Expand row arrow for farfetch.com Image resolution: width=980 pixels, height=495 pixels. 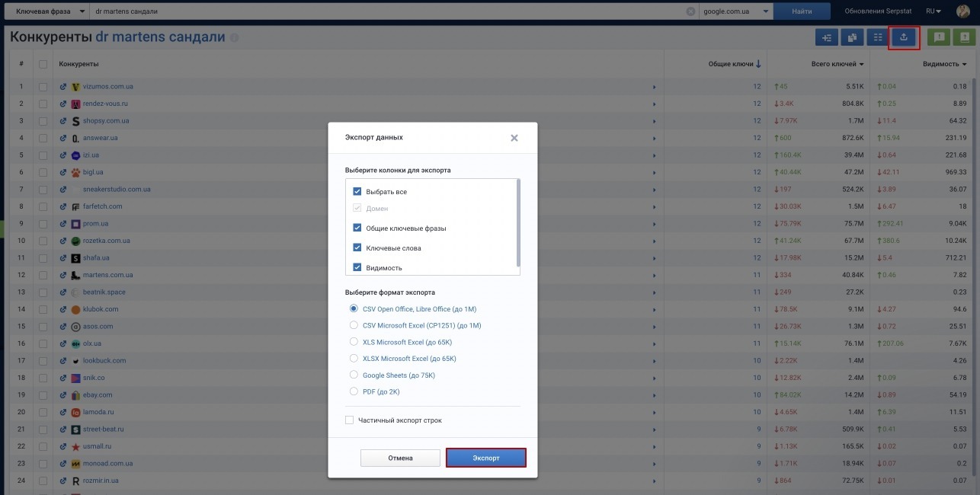pos(654,206)
